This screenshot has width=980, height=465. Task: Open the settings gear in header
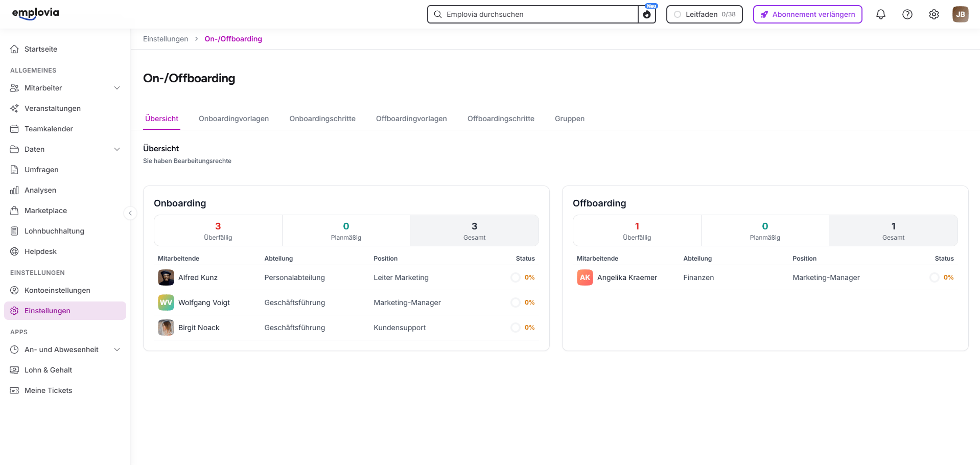[x=934, y=14]
